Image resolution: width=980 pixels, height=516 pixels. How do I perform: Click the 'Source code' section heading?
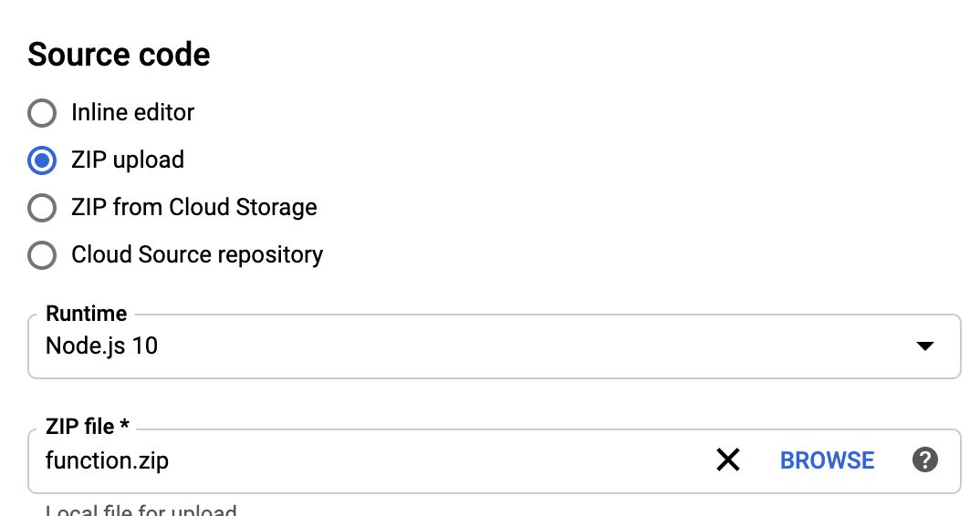(x=119, y=55)
